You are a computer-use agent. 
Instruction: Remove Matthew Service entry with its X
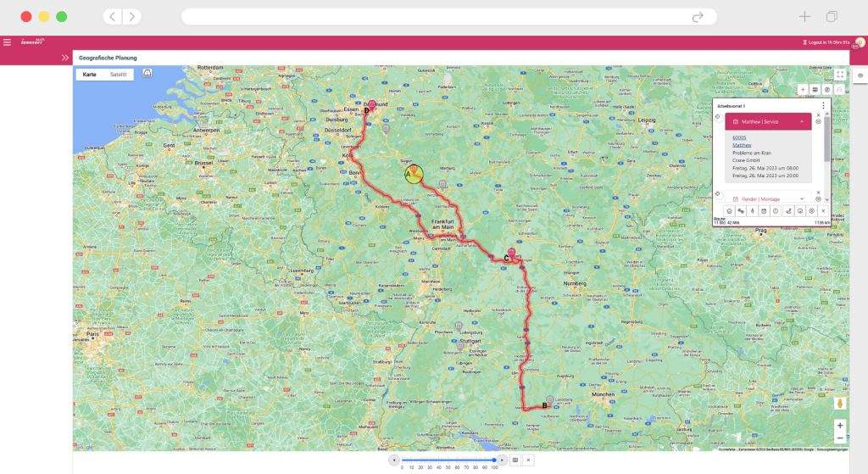tap(818, 115)
